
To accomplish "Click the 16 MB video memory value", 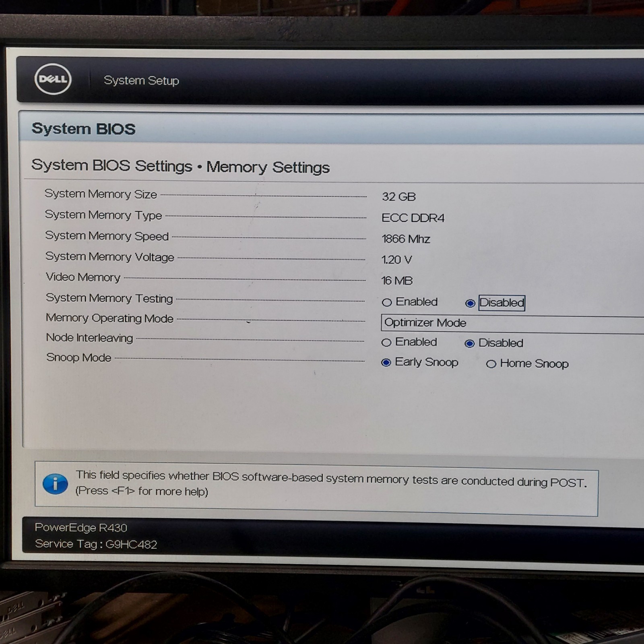I will [397, 281].
